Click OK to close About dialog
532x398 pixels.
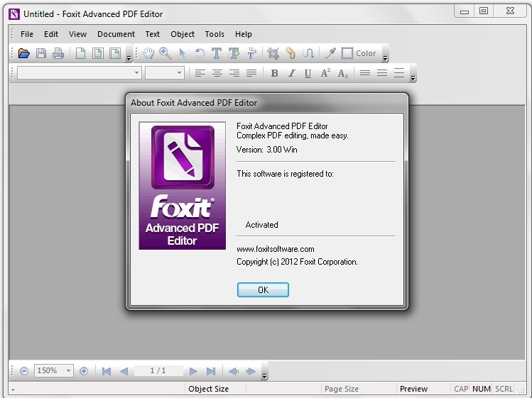pyautogui.click(x=263, y=290)
